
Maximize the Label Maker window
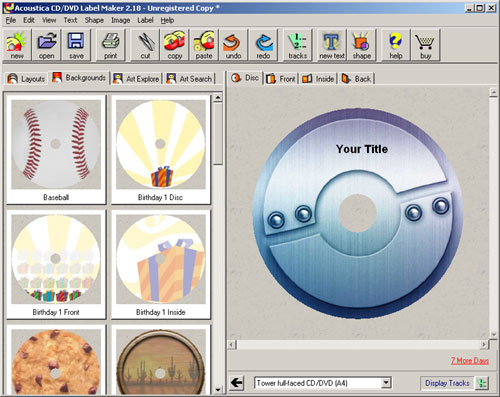pyautogui.click(x=480, y=8)
